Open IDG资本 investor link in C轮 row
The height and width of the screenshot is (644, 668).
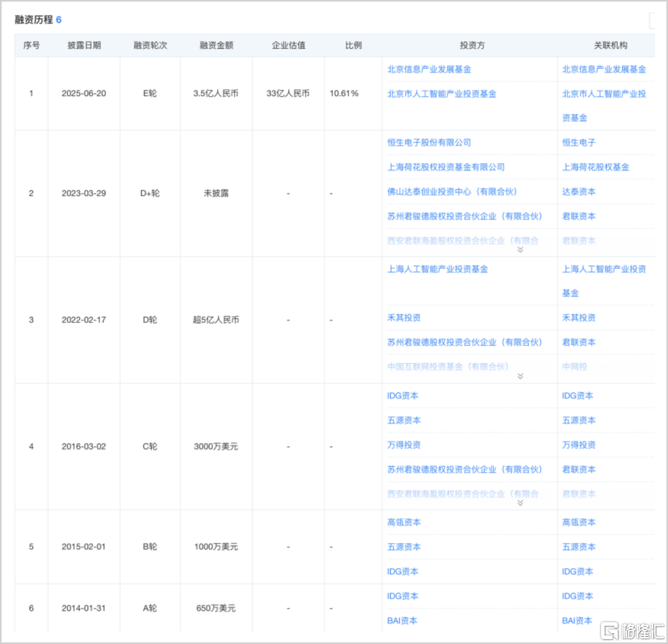click(x=403, y=396)
